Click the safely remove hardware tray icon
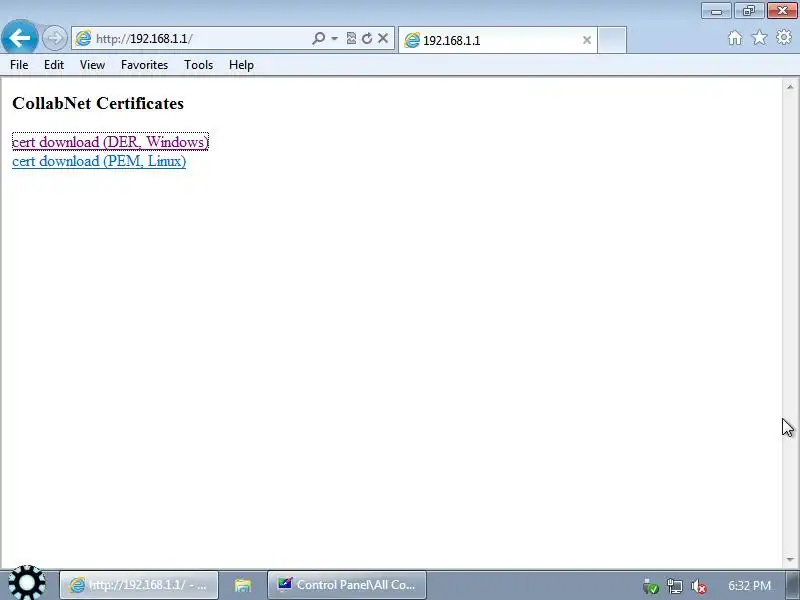Image resolution: width=800 pixels, height=600 pixels. tap(651, 586)
